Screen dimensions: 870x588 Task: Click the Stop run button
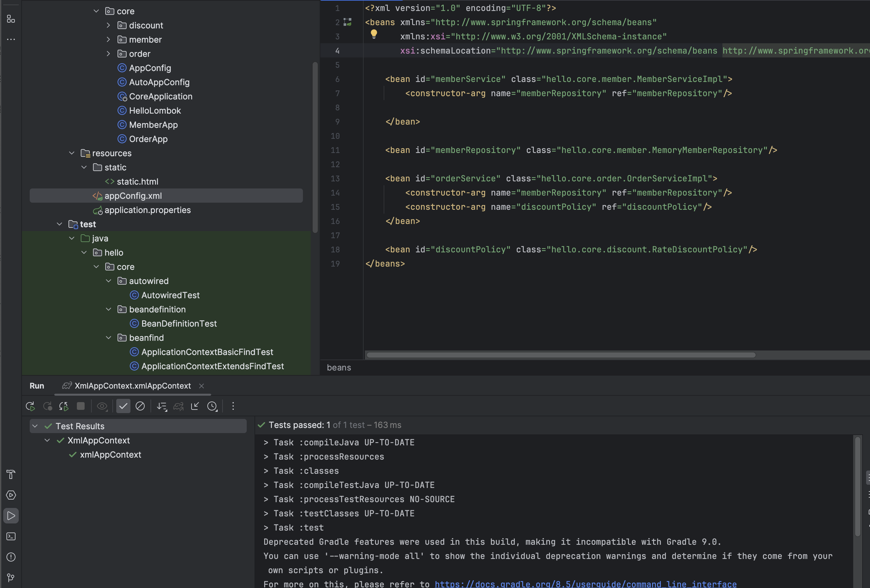click(80, 406)
